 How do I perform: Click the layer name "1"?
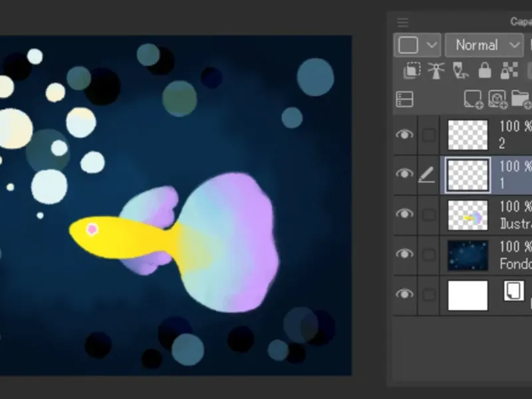(502, 184)
